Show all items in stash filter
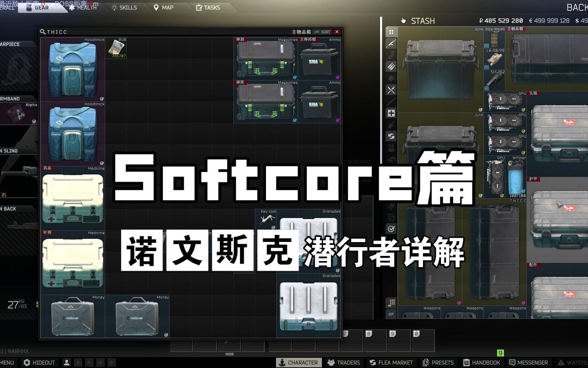Viewport: 588px width, 368px height. (391, 32)
